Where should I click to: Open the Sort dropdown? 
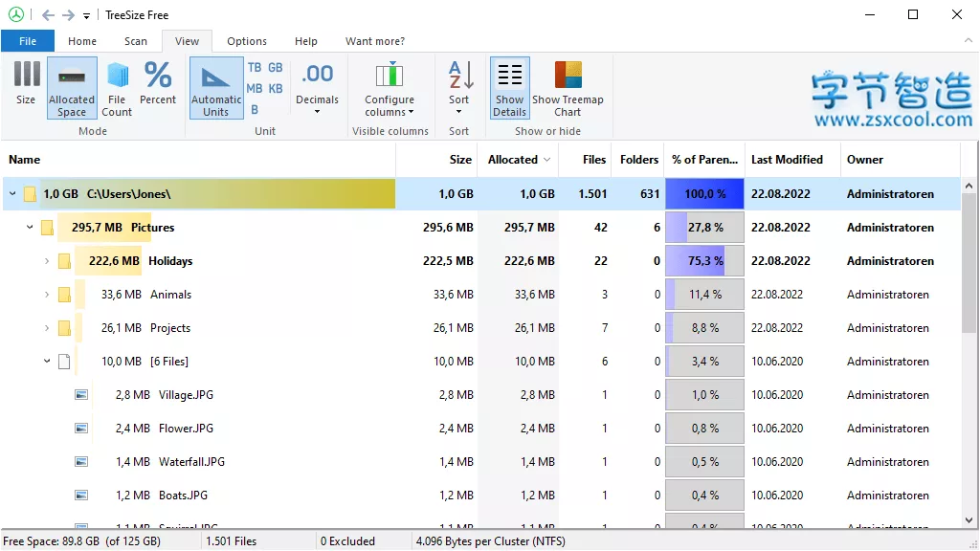point(458,87)
